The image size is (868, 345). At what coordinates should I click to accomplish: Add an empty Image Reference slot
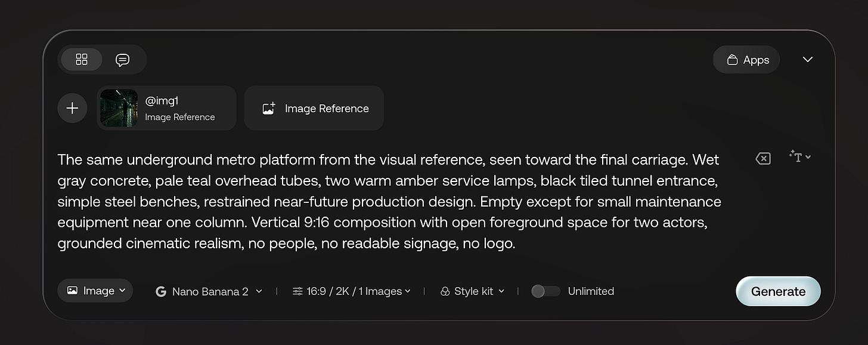coord(314,108)
